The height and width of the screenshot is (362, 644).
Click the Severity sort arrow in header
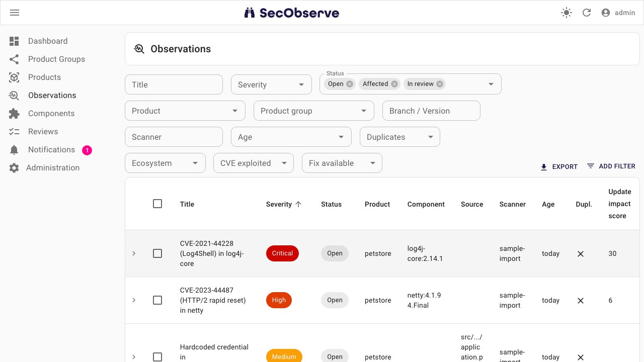(x=298, y=204)
